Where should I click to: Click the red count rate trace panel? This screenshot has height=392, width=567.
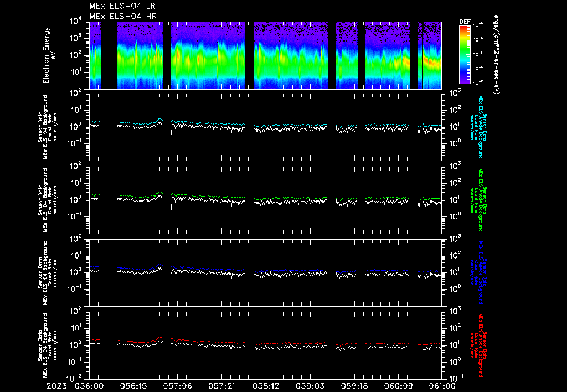(265, 345)
